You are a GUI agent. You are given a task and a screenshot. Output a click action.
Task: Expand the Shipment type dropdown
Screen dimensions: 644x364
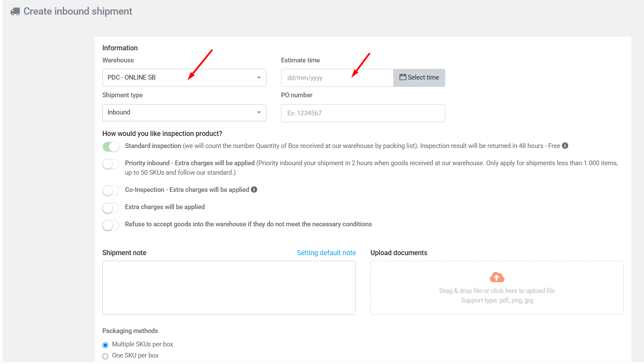click(184, 113)
